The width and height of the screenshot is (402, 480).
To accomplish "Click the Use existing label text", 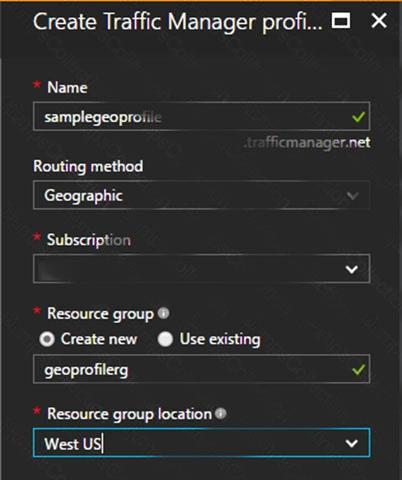I will point(220,339).
